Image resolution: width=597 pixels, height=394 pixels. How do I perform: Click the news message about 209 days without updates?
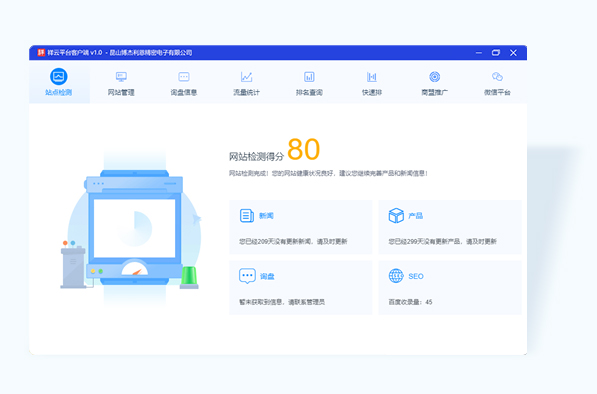click(x=293, y=241)
